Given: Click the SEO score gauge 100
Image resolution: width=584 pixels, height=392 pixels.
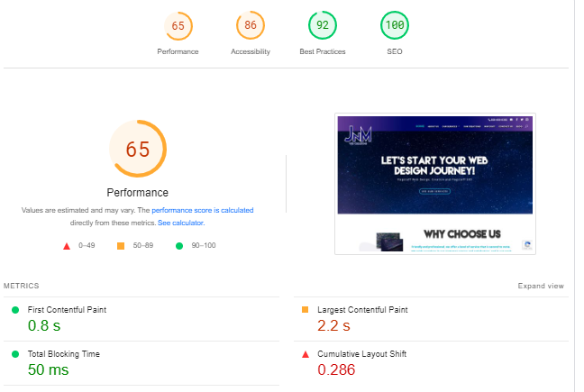Looking at the screenshot, I should point(394,25).
